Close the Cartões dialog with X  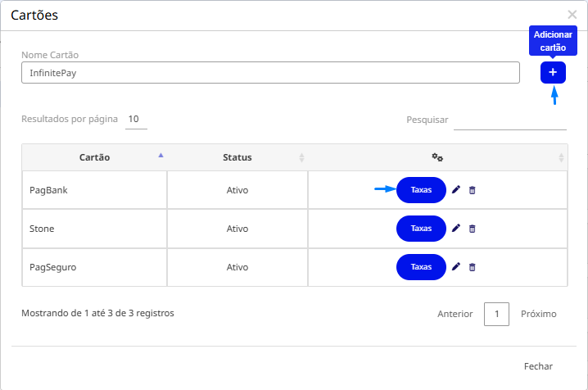pyautogui.click(x=572, y=14)
